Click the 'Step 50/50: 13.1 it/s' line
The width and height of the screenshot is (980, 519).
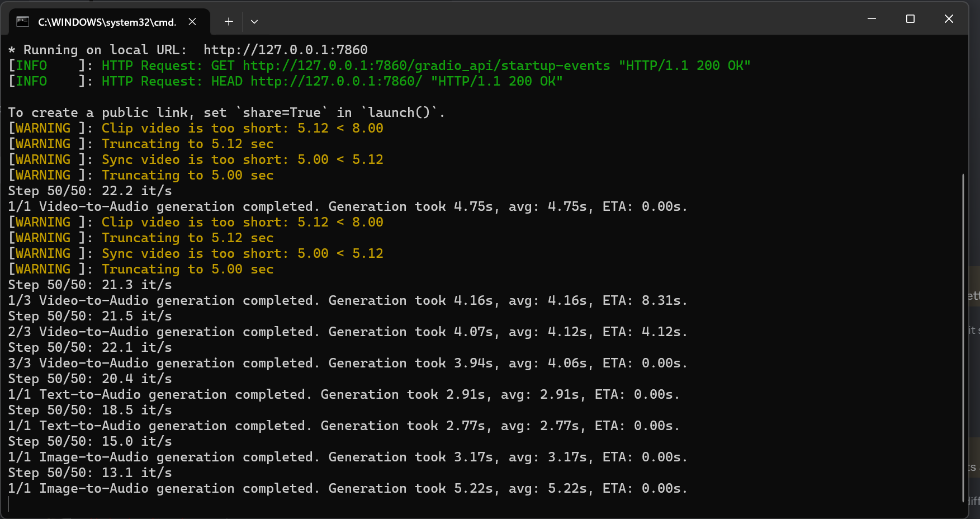pyautogui.click(x=89, y=473)
